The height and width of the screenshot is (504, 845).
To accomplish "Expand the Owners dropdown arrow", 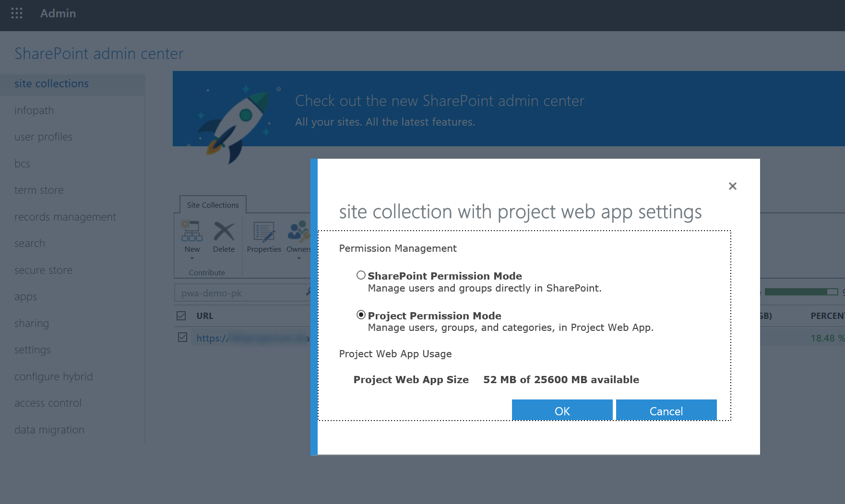I will point(299,258).
